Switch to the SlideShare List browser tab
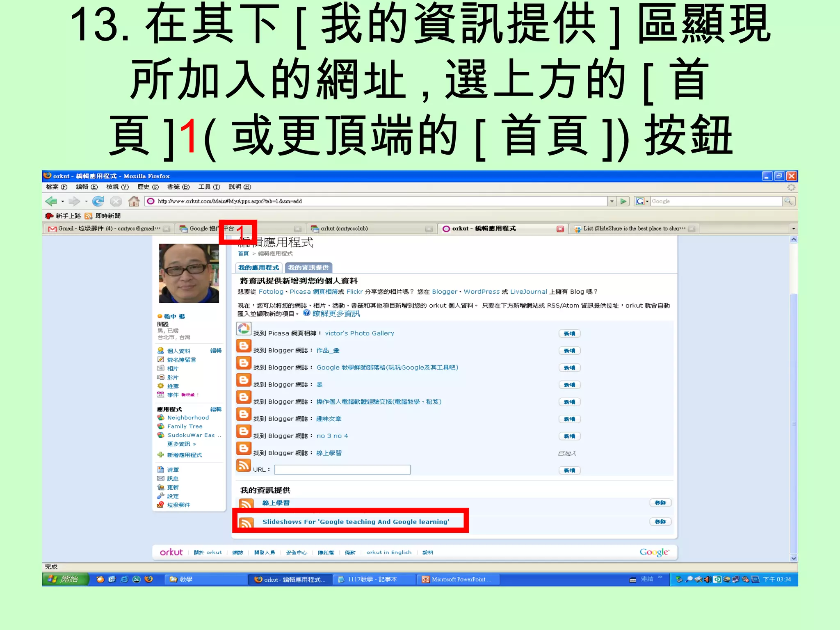Image resolution: width=840 pixels, height=630 pixels. 634,229
